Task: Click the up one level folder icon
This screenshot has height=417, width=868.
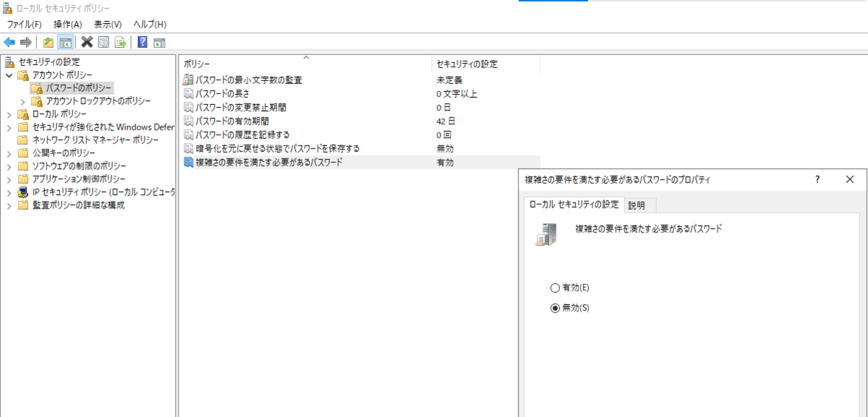Action: pos(47,42)
